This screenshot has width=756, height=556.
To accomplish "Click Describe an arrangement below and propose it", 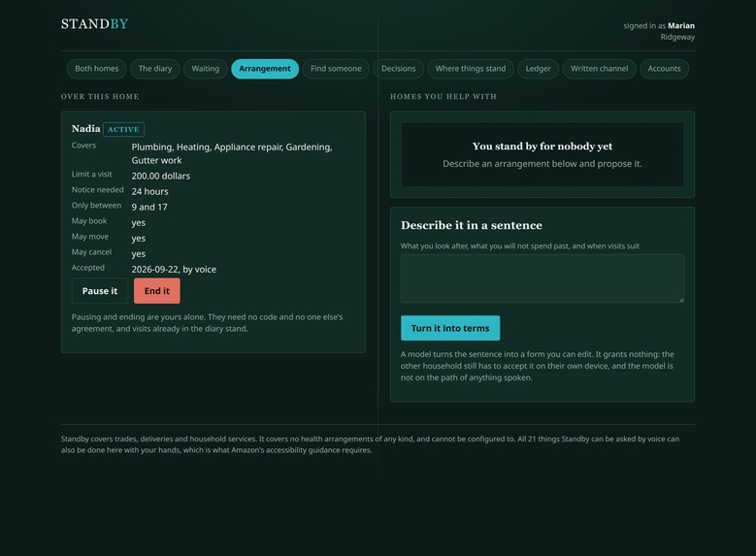I will [x=542, y=163].
